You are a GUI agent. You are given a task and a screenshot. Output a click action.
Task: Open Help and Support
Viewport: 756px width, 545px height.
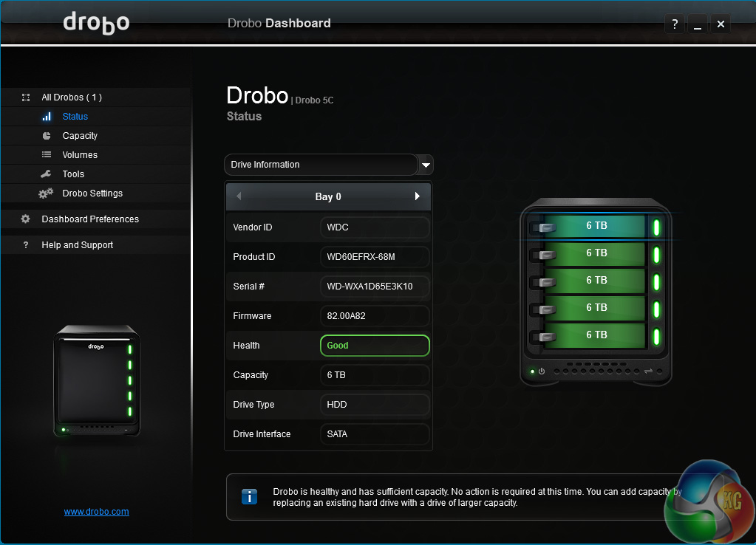[77, 244]
